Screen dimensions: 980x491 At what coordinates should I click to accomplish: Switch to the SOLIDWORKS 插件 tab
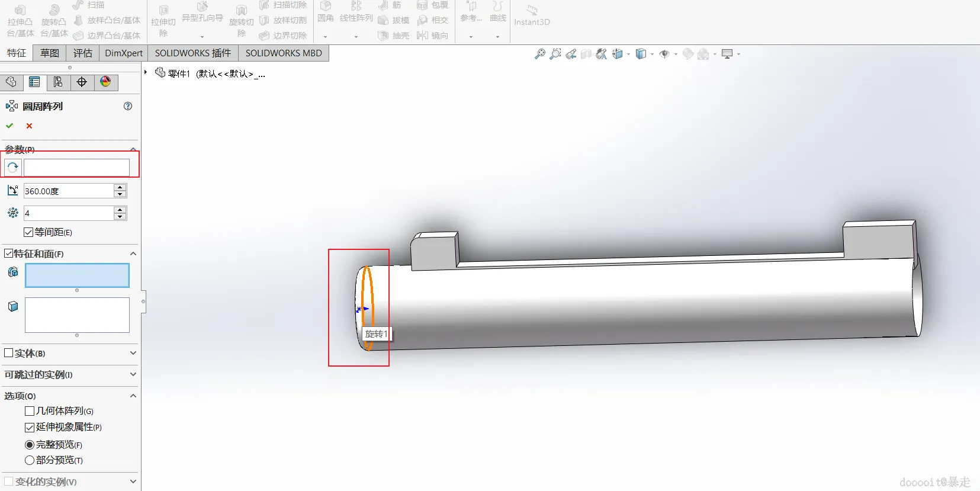pos(193,53)
